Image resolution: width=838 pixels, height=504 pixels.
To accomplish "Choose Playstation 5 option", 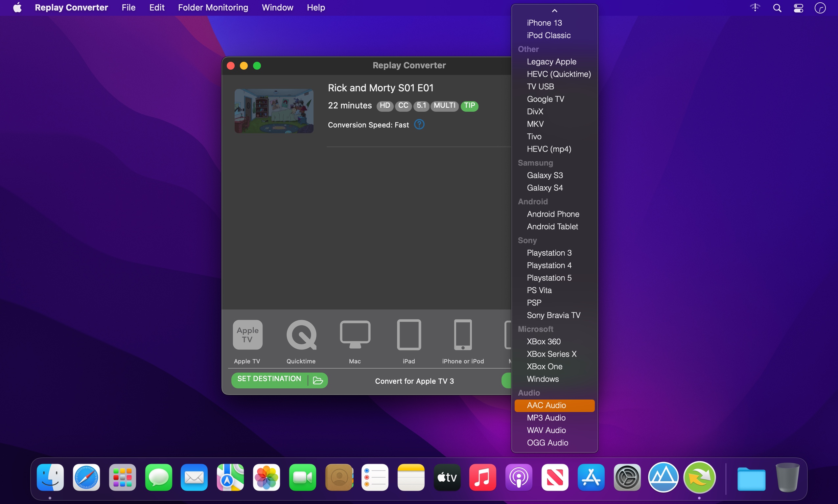I will pos(554,278).
